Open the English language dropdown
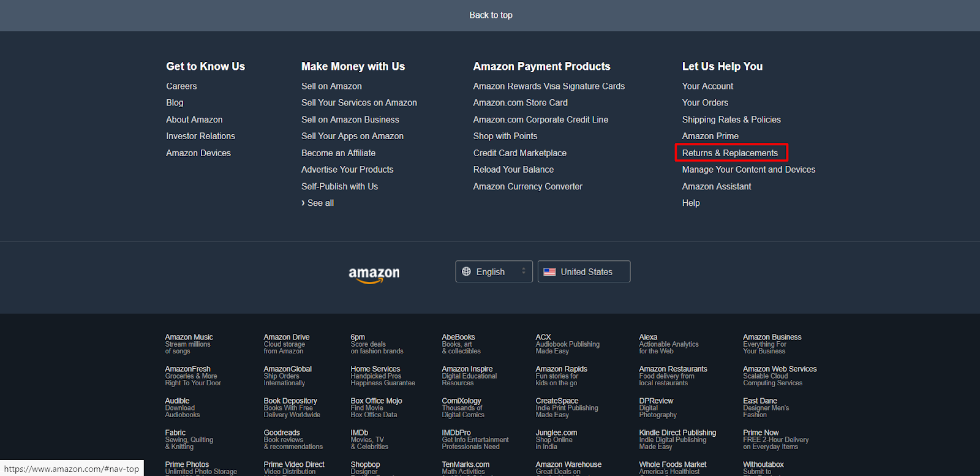The height and width of the screenshot is (476, 980). [494, 271]
